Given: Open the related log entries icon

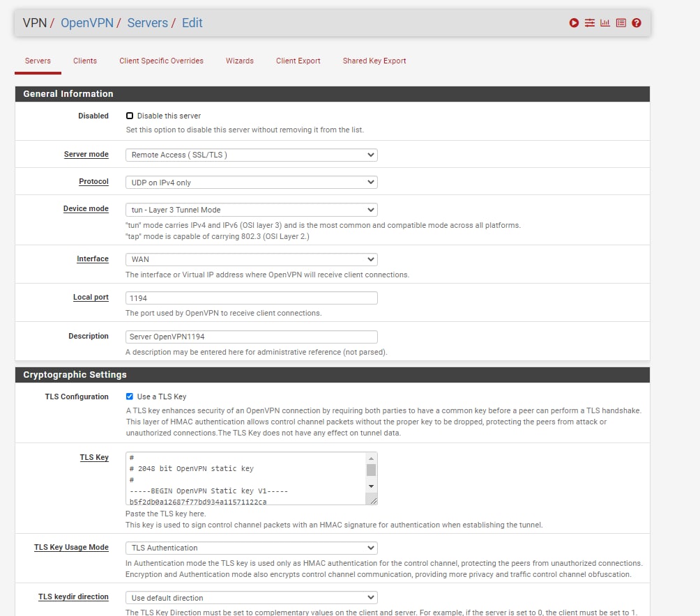Looking at the screenshot, I should tap(621, 23).
